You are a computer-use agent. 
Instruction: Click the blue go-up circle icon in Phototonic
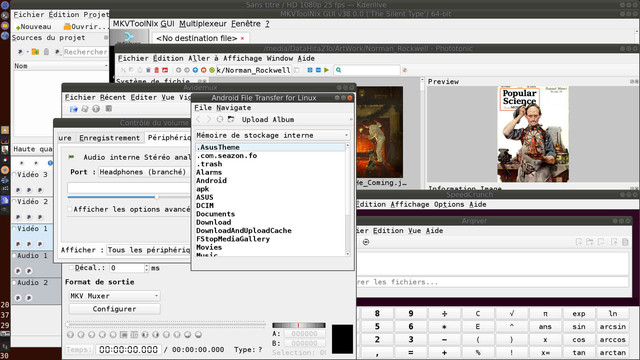coord(195,70)
